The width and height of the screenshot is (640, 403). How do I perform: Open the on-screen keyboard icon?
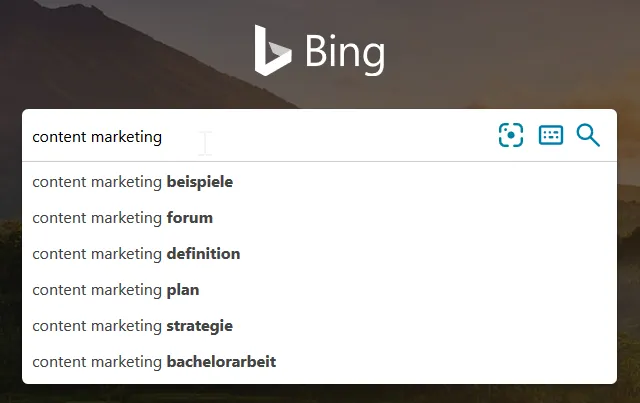pyautogui.click(x=551, y=135)
